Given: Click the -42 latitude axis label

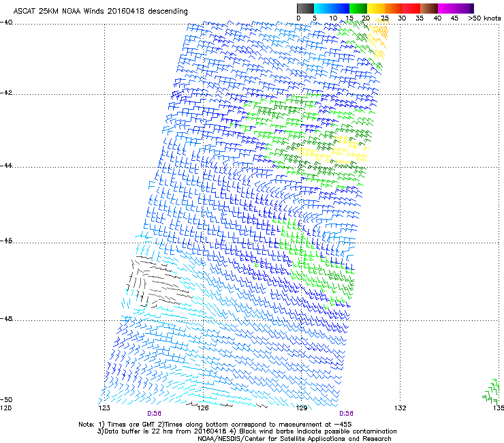Looking at the screenshot, I should pos(6,93).
